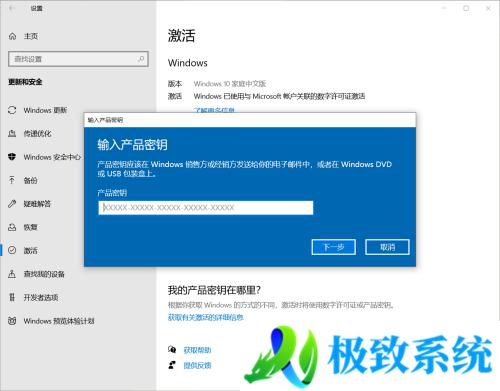Switch to 备份 page
The width and height of the screenshot is (500, 391).
pos(30,181)
